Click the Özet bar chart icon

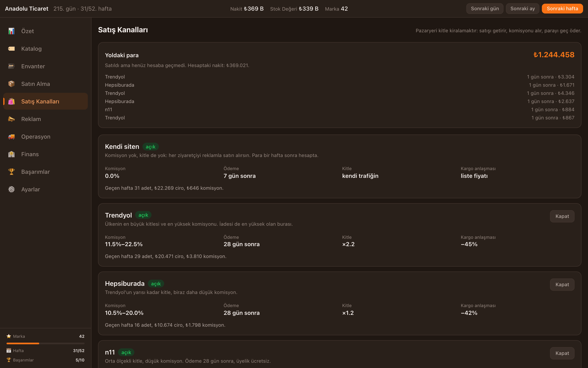coord(11,31)
